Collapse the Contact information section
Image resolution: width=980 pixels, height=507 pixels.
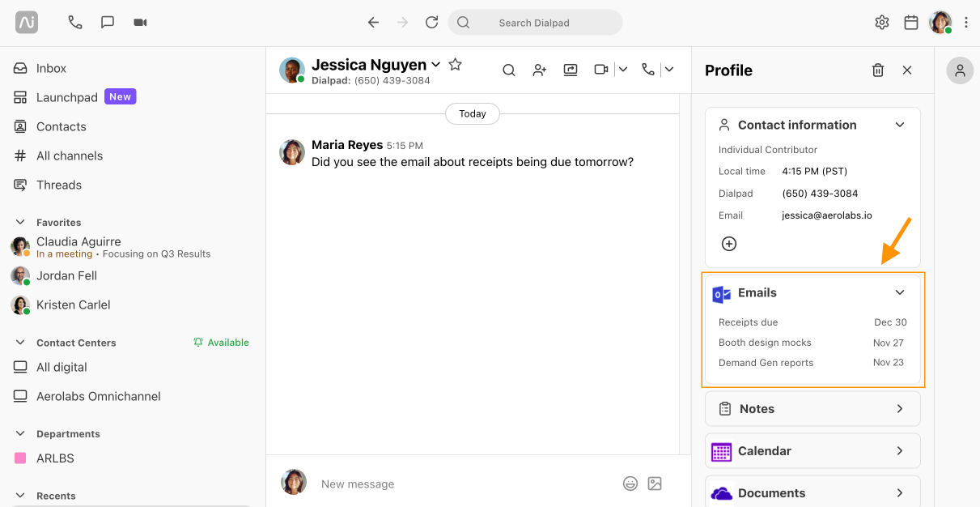tap(900, 125)
